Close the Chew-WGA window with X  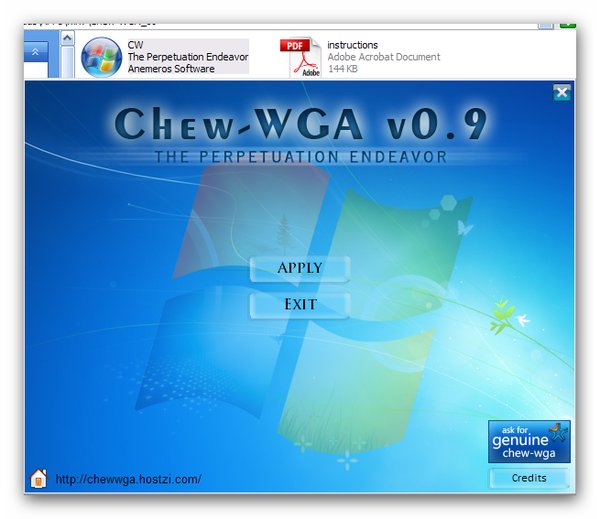tap(562, 92)
